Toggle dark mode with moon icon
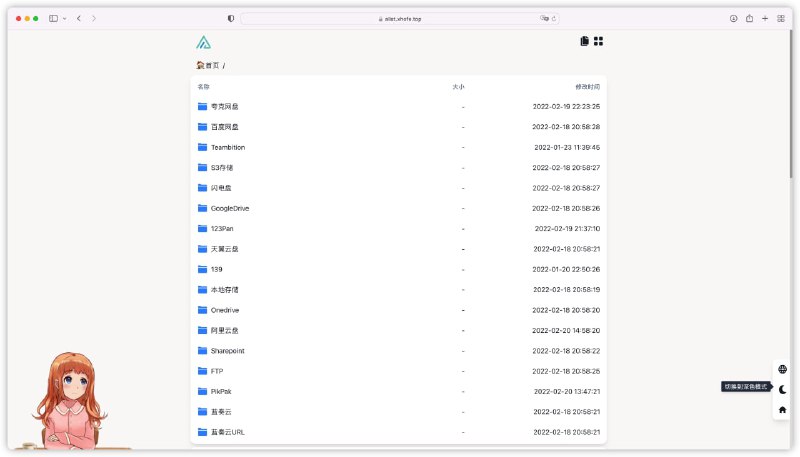The height and width of the screenshot is (457, 800). [782, 389]
